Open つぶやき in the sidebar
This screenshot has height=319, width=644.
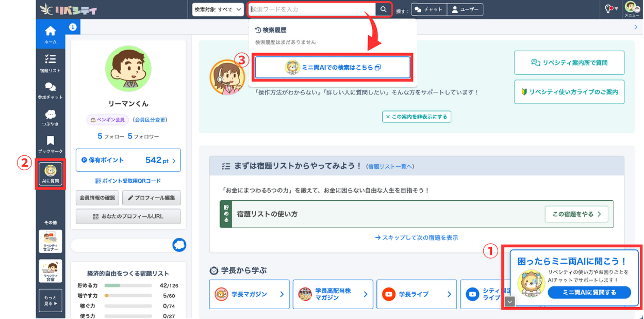coord(50,117)
